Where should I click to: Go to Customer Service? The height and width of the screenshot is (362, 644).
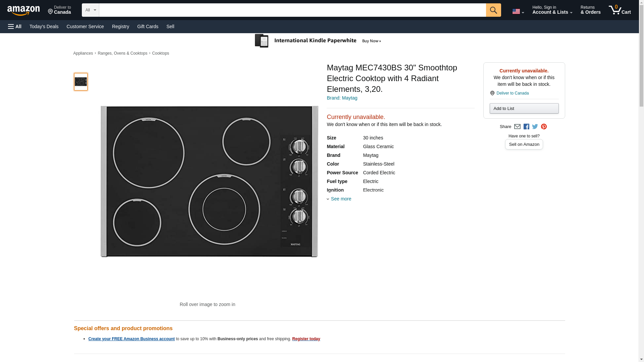coord(85,26)
